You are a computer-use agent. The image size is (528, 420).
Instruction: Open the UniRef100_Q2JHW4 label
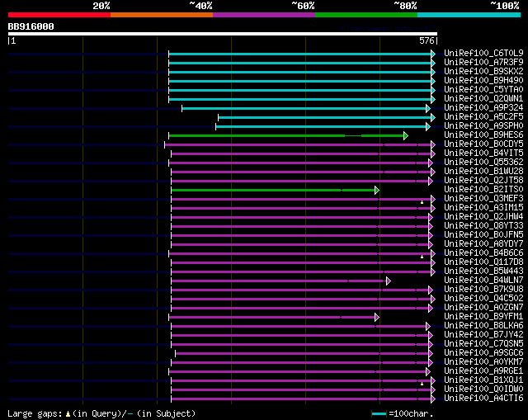point(483,216)
